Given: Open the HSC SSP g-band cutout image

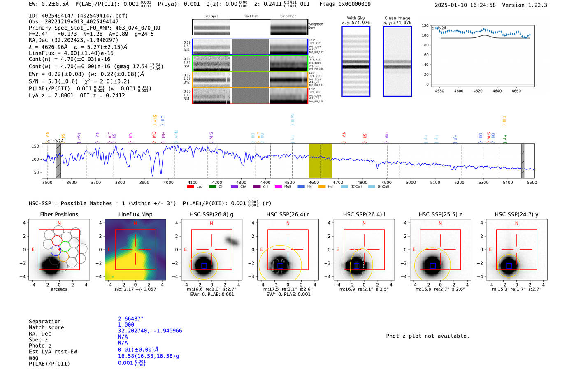Looking at the screenshot, I should click(x=211, y=250).
